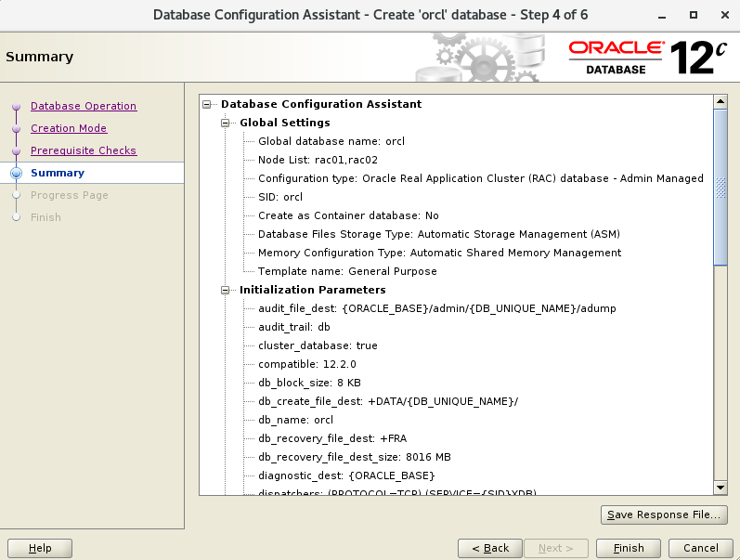Click the Save Response File button
This screenshot has width=740, height=560.
[x=663, y=514]
